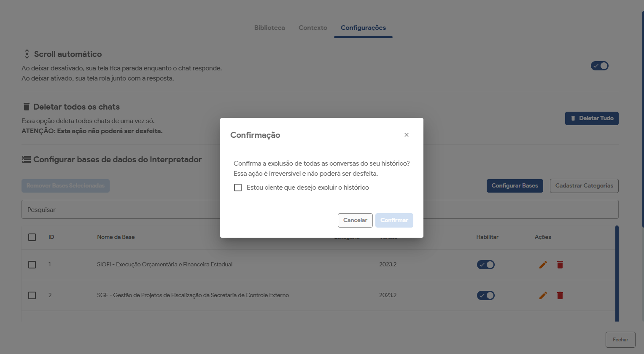Click the Deletar Tudo button
Image resolution: width=644 pixels, height=354 pixels.
click(x=592, y=118)
